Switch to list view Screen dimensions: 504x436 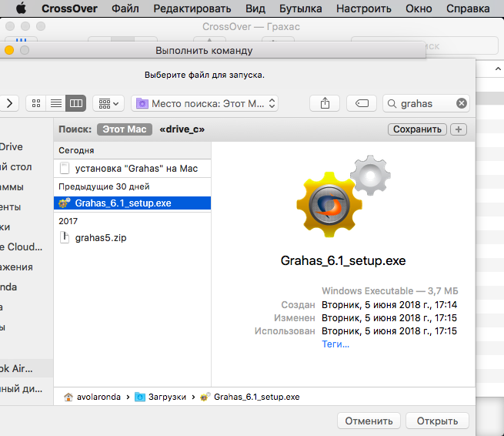(x=56, y=103)
